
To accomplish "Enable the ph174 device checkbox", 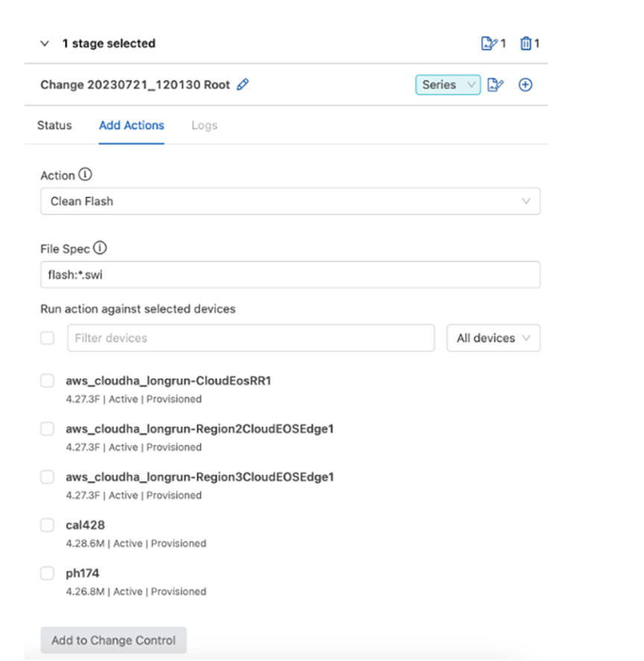I will pos(47,573).
